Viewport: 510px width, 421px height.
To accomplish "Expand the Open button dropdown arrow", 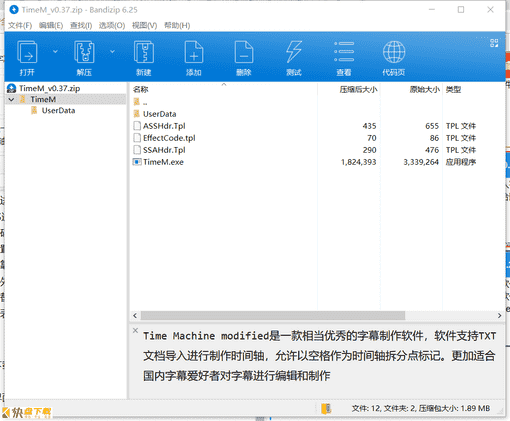I will click(55, 51).
